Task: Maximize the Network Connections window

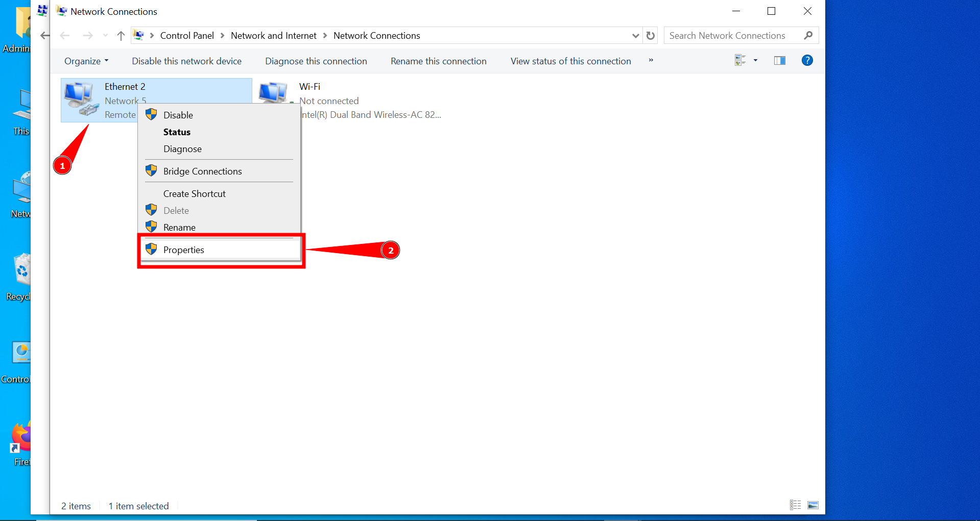Action: 771,11
